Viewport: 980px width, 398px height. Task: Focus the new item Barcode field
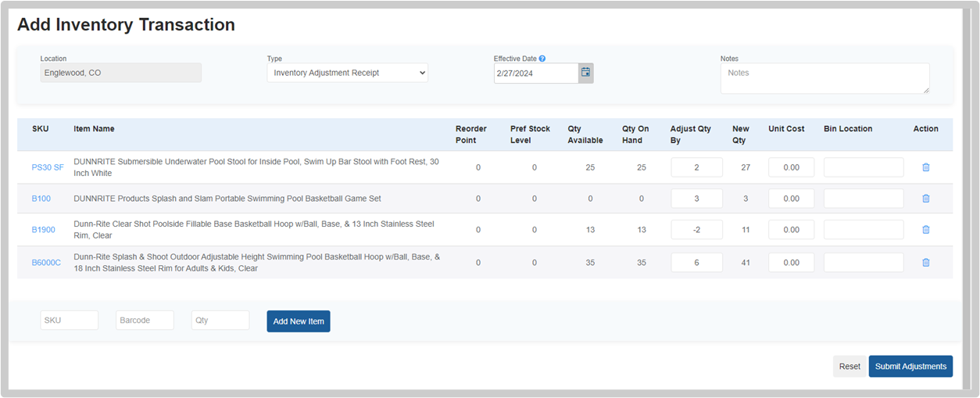tap(145, 321)
